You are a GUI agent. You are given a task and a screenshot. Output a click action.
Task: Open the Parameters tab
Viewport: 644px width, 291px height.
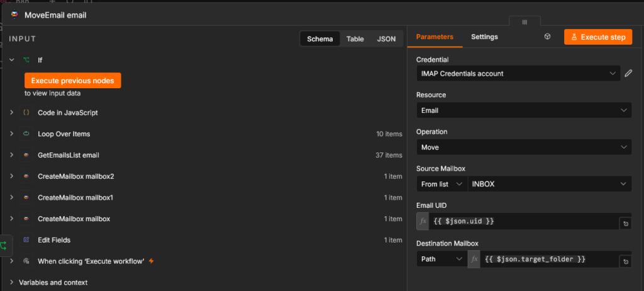point(435,37)
